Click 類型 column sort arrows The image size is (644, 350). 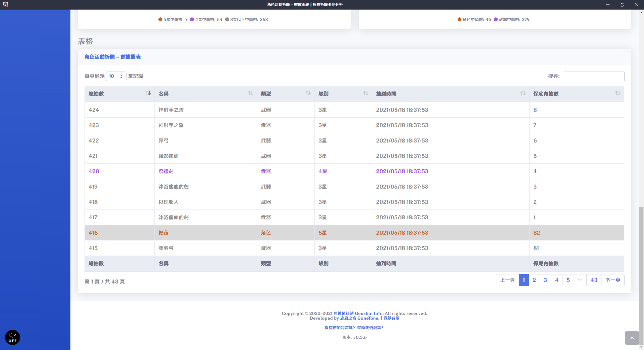tap(308, 93)
